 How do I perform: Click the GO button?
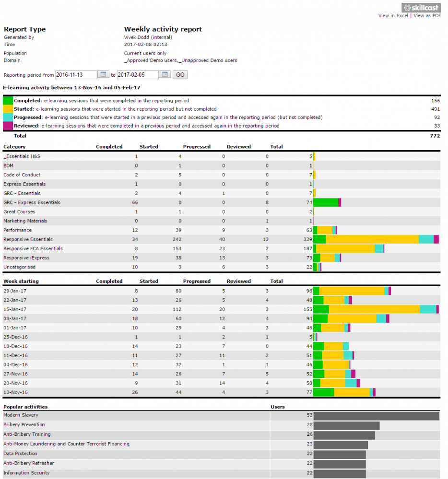click(x=180, y=75)
